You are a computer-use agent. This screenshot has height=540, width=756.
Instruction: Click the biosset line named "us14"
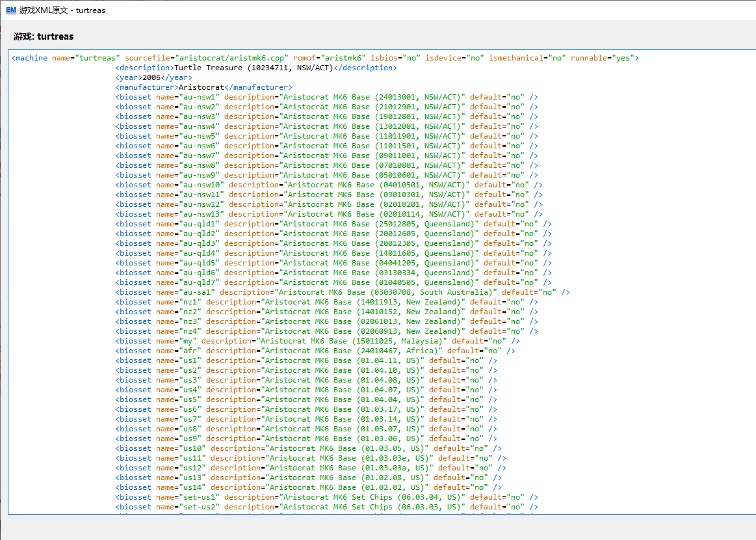click(x=309, y=487)
